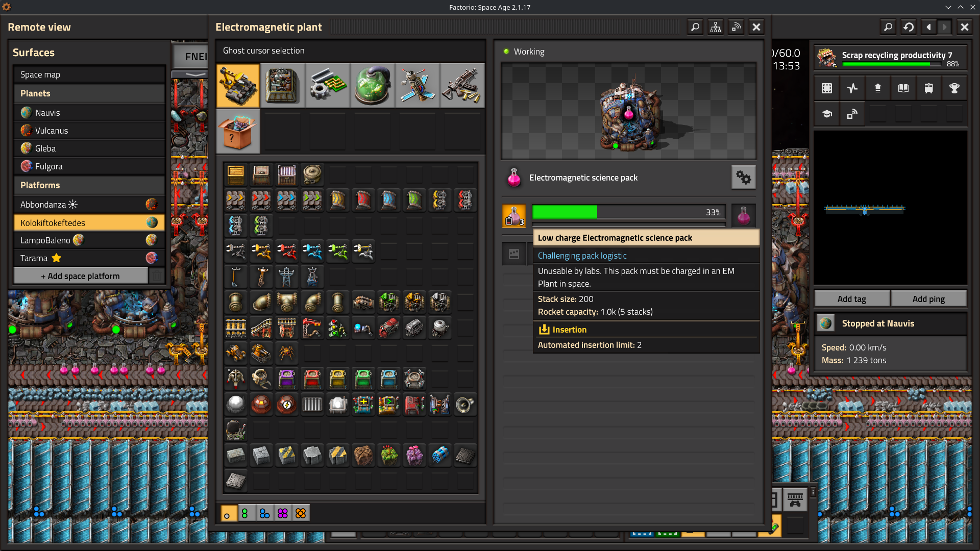Choose the blue requester chest
This screenshot has height=551, width=980.
click(x=388, y=379)
